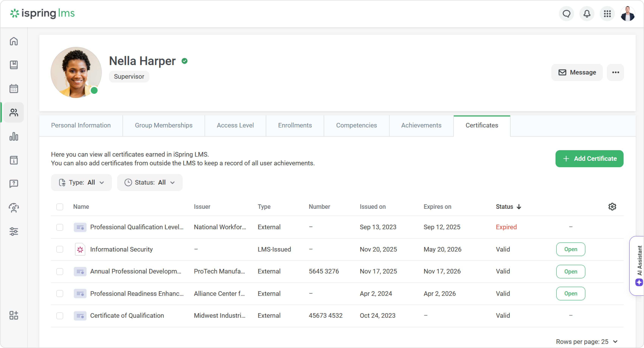Open the chat bubble icon in header
The width and height of the screenshot is (644, 348).
[566, 13]
